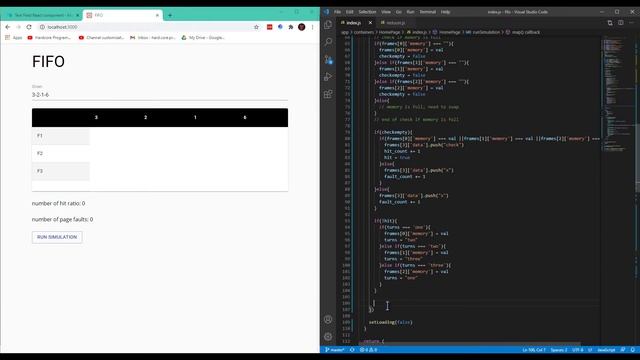Open the Help menu in VS Code
Image resolution: width=640 pixels, height=360 pixels.
point(445,12)
